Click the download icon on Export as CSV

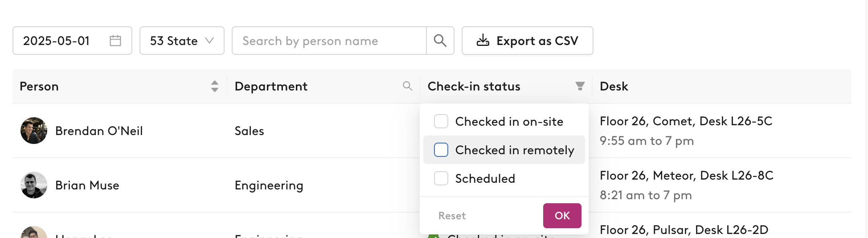click(483, 41)
